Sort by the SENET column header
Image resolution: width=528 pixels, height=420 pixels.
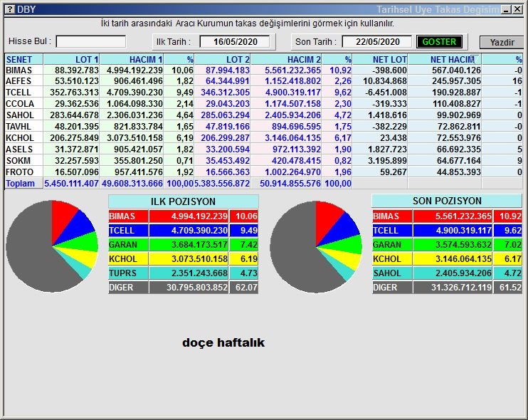pos(24,59)
